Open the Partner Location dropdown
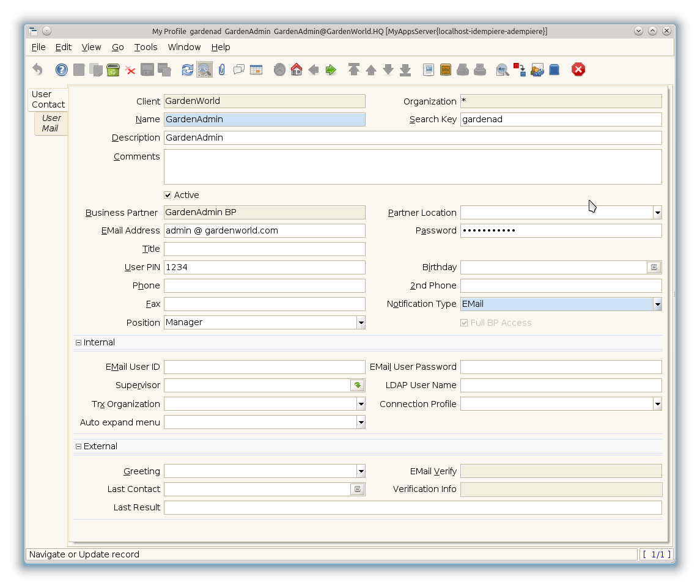Screen dimensions: 700x588 pyautogui.click(x=657, y=213)
